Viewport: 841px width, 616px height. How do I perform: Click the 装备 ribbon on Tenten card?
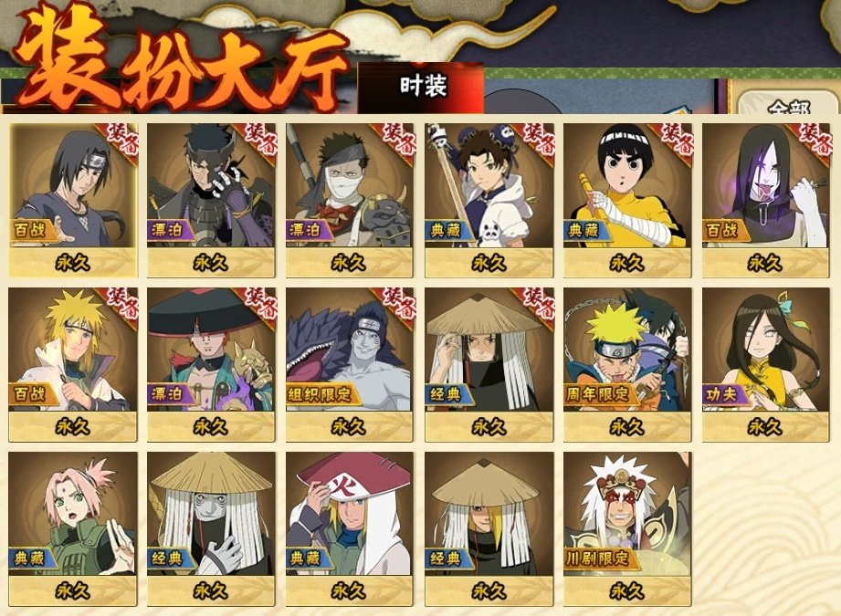(538, 139)
